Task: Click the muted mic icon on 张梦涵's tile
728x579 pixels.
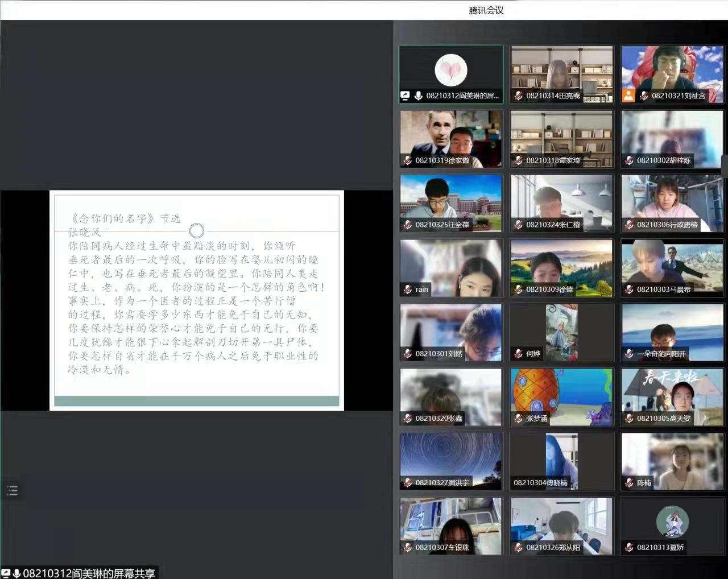Action: (518, 419)
